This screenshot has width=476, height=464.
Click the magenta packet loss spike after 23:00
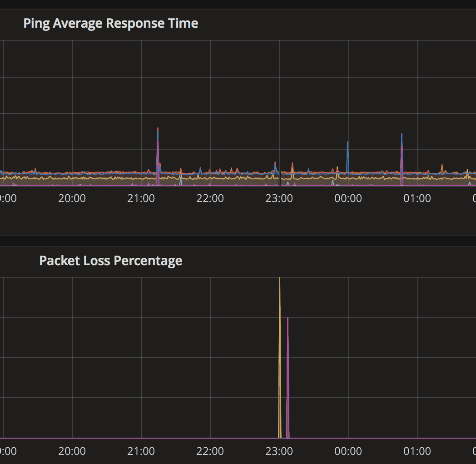point(288,319)
